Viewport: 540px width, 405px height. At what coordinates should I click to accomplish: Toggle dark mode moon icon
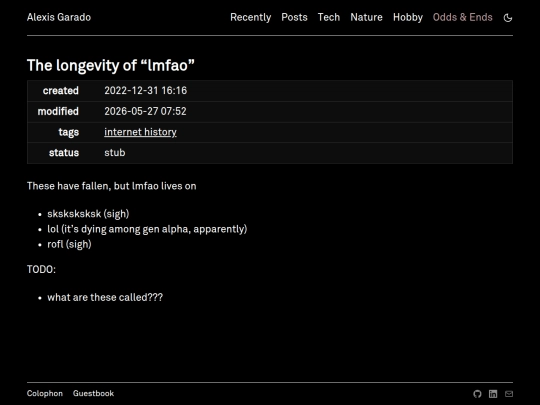point(508,18)
